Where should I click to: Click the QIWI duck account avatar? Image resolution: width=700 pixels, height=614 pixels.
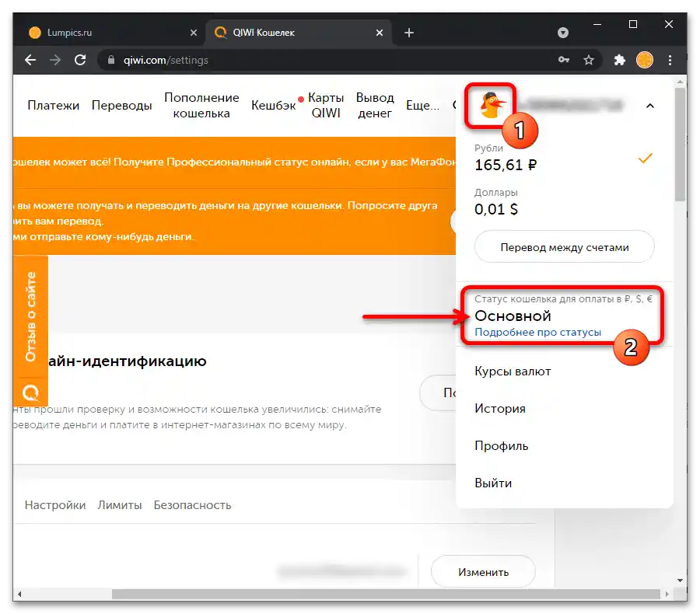pos(491,106)
